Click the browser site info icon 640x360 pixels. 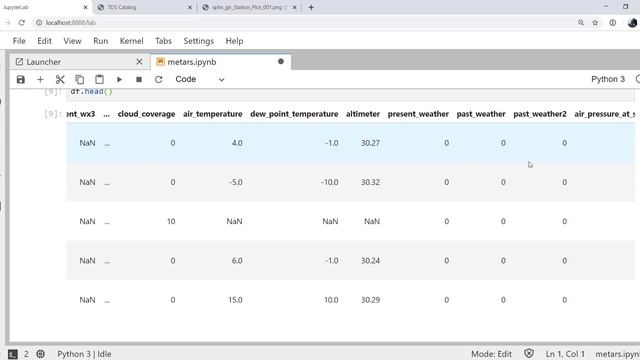[39, 23]
